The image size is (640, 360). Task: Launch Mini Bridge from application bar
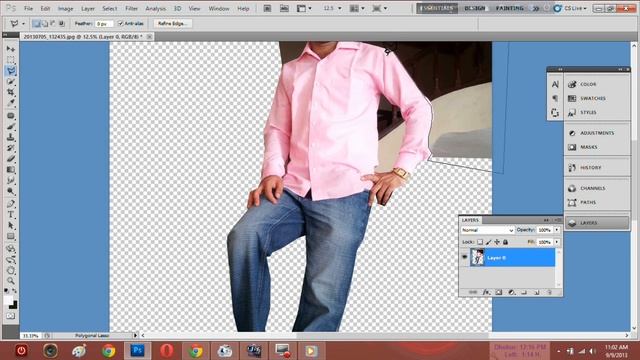pyautogui.click(x=284, y=8)
